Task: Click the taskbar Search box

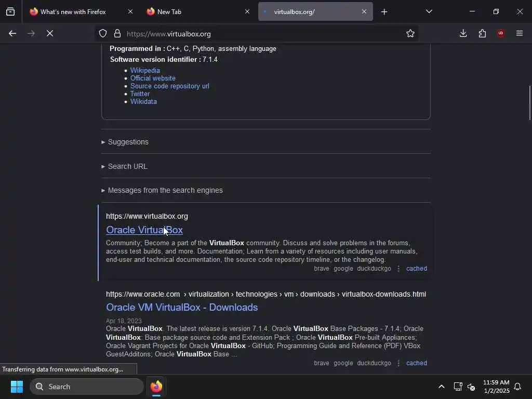Action: 87,387
